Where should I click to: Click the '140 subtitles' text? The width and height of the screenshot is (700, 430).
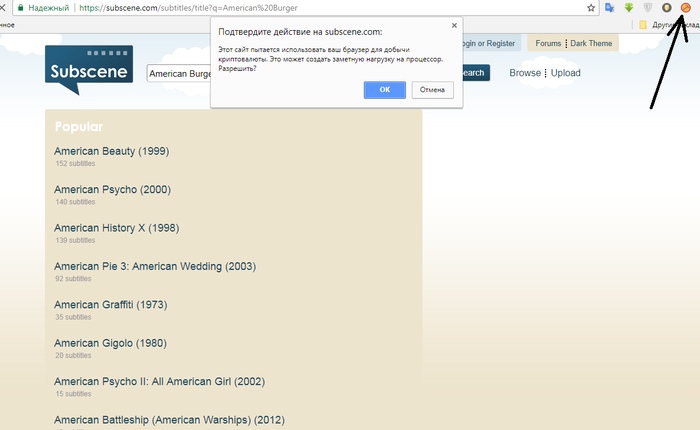75,202
